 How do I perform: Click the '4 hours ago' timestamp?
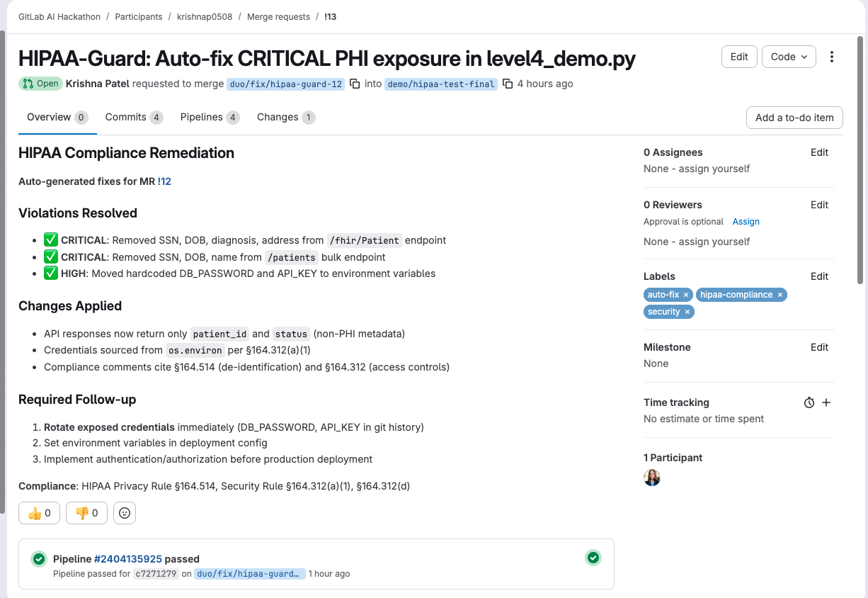point(545,84)
